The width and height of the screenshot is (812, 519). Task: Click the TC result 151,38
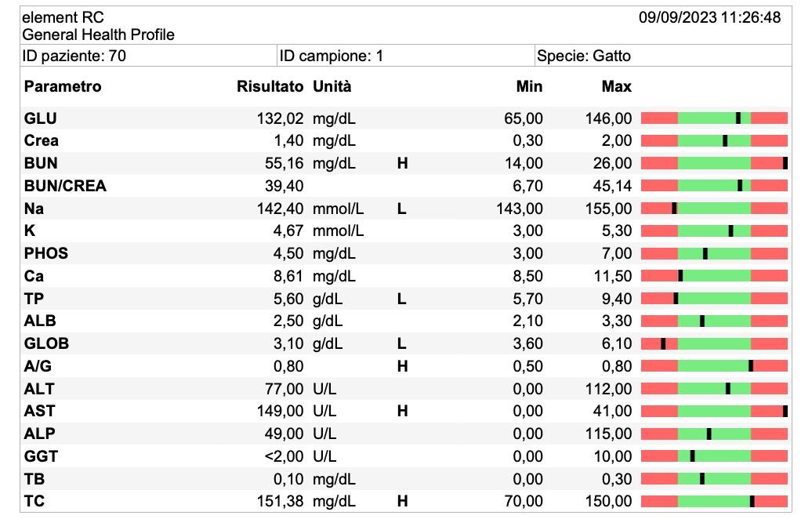(x=280, y=501)
